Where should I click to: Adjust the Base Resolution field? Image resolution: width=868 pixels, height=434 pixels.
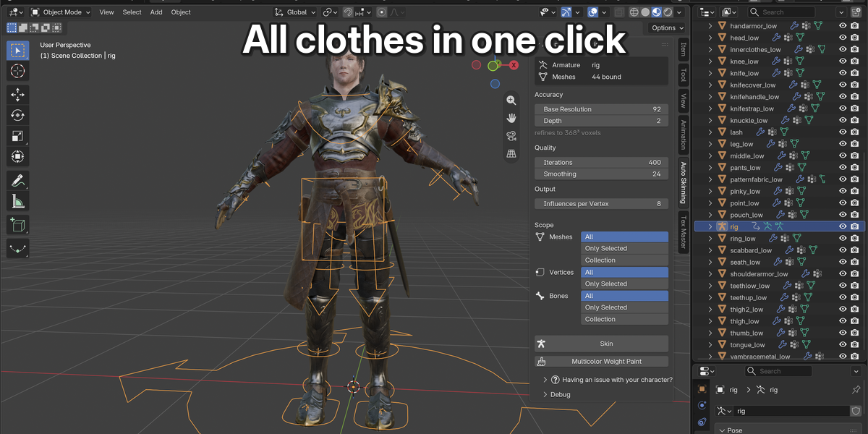[602, 109]
